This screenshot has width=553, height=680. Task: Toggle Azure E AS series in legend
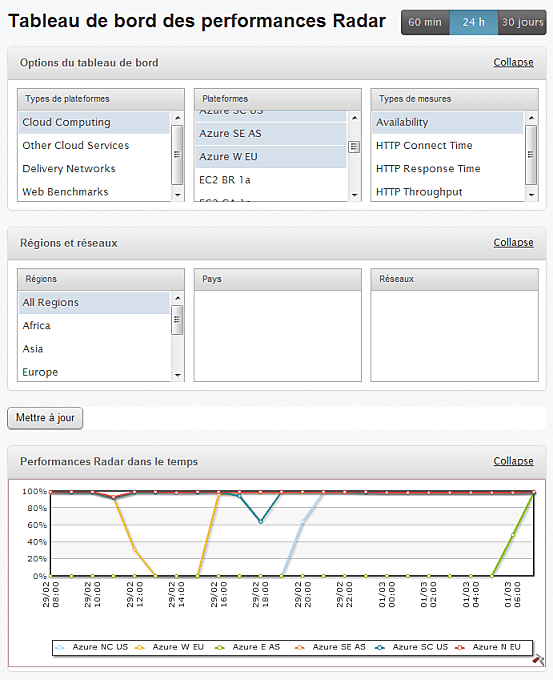pyautogui.click(x=248, y=647)
